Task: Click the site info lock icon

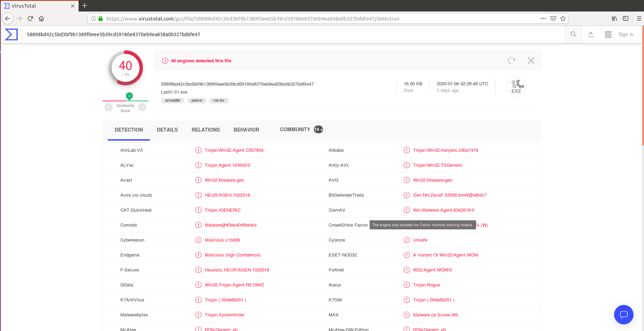Action: [100, 18]
